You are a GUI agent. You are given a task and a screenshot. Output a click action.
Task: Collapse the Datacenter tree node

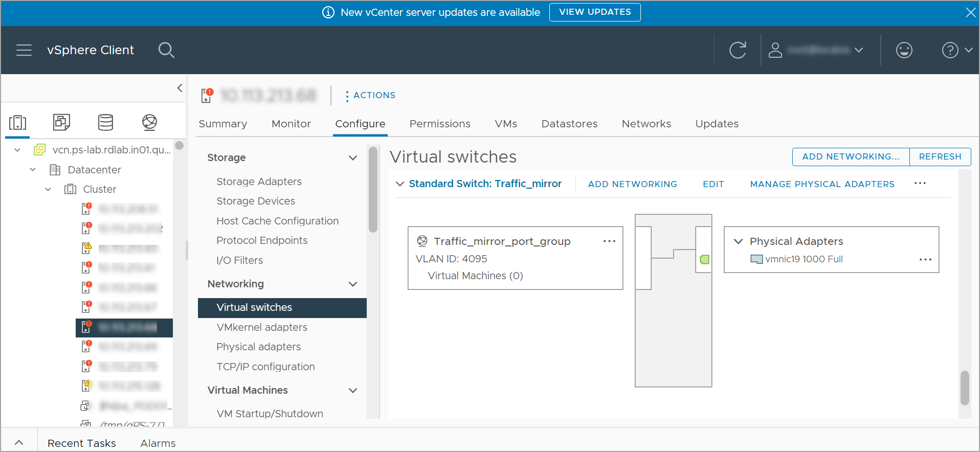click(x=33, y=170)
